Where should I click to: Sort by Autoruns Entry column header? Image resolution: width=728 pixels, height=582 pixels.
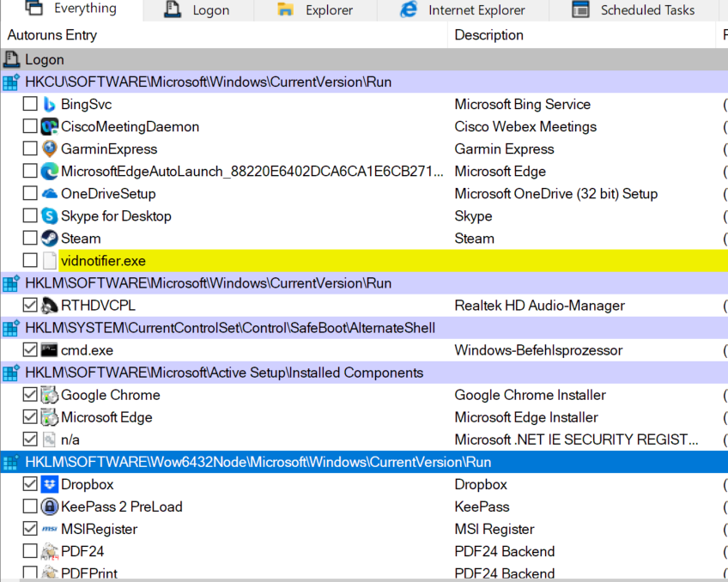point(224,35)
